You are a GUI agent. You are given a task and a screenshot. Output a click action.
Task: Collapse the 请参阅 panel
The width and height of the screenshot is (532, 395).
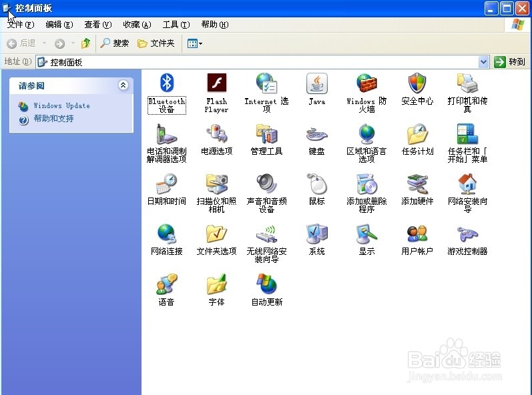point(123,85)
